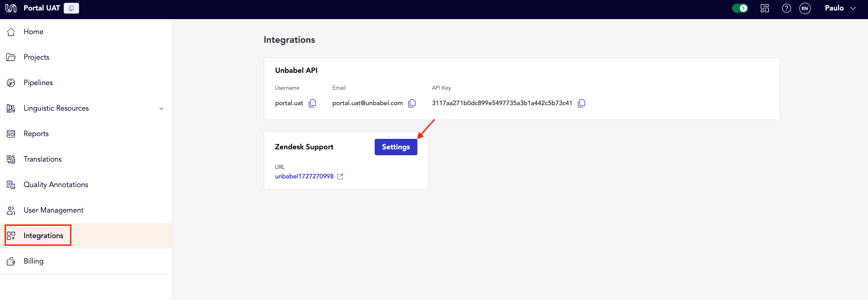The height and width of the screenshot is (300, 868).
Task: Copy the portal.uat@unbabel.com email
Action: (x=412, y=103)
